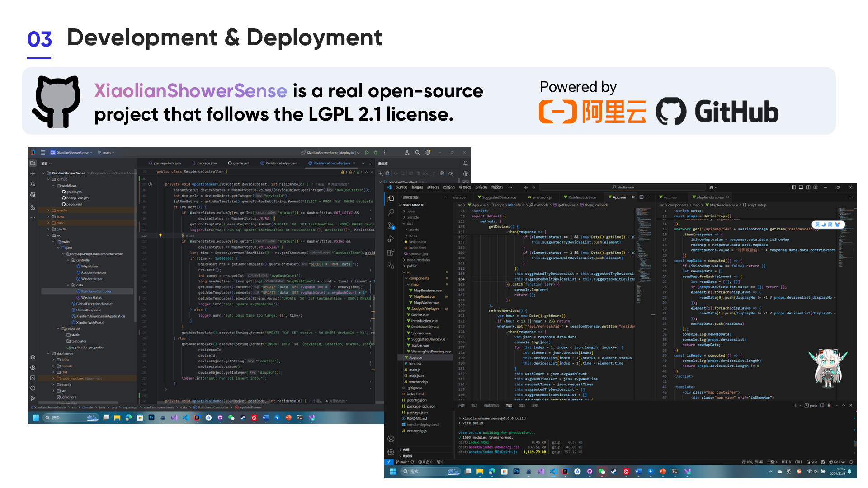
Task: Open launch profile dropdown next to new terminal
Action: pos(800,405)
